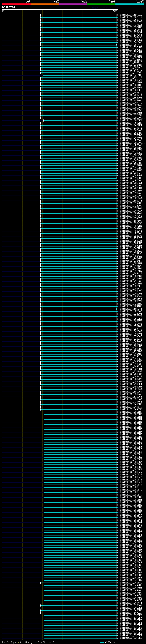Viewport: 146px width, 644px height.
Task: Select the query name BB906700
Action: point(8,8)
